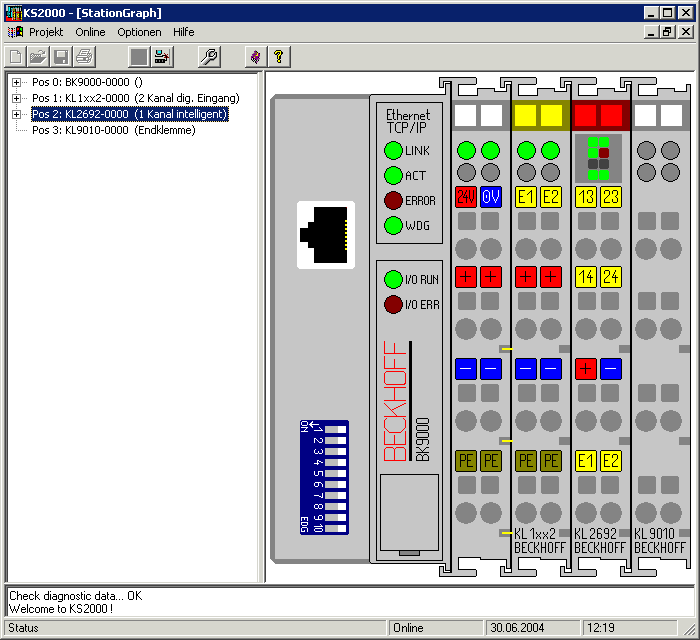Screen dimensions: 700x640
Task: Toggle DIP switch 5 on the BK9000
Action: click(335, 474)
